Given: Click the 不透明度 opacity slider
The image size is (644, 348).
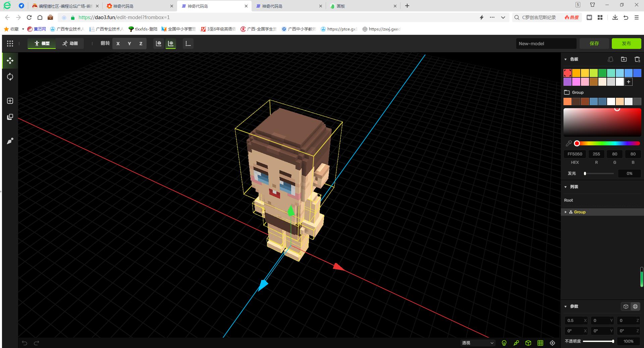Looking at the screenshot, I should 598,341.
